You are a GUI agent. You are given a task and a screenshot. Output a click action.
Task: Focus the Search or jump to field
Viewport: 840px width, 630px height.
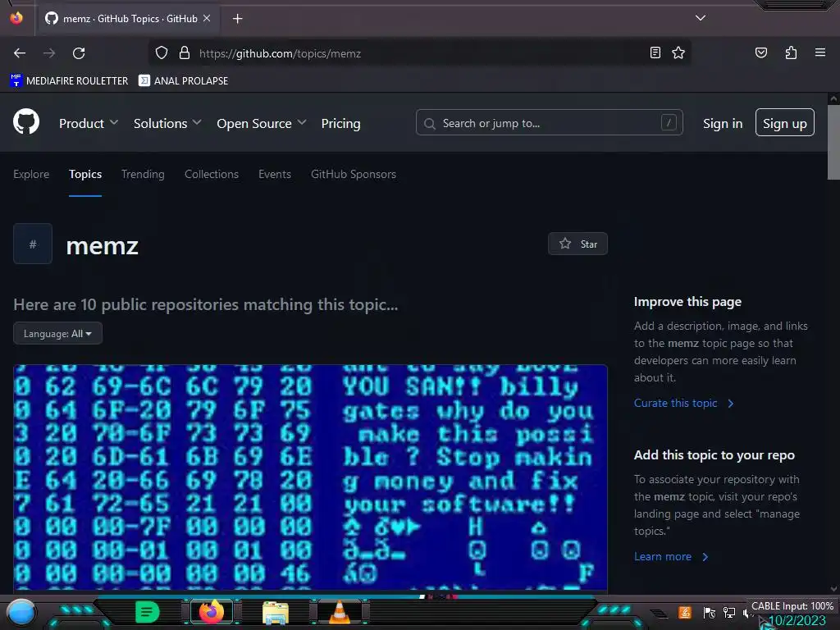click(549, 123)
